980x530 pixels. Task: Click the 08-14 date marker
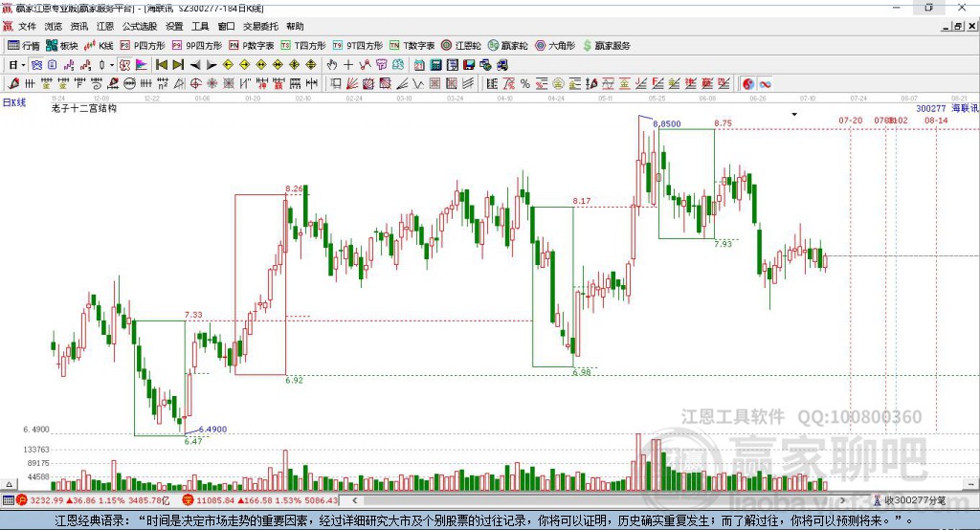(x=936, y=120)
